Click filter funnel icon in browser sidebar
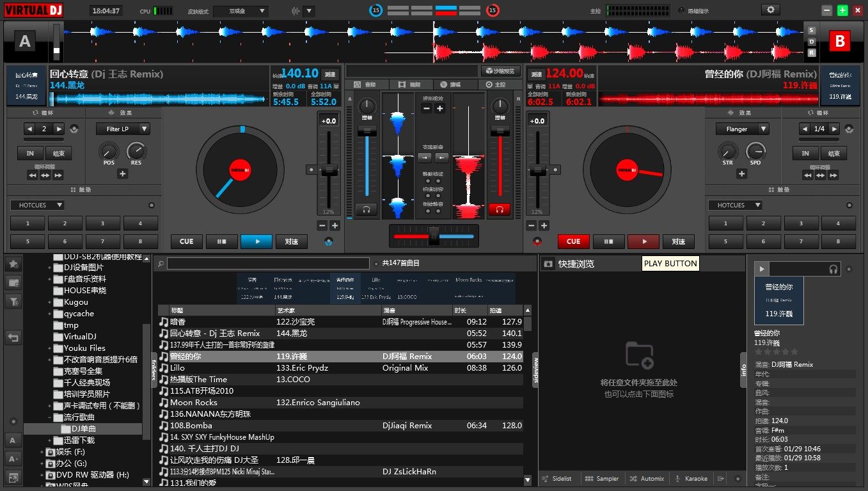 [13, 300]
